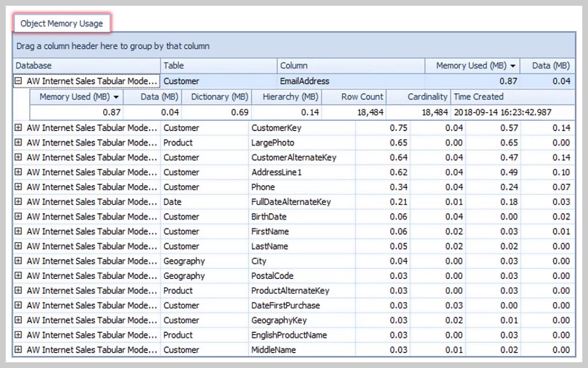This screenshot has height=368, width=588.
Task: Expand the Customer CustomerKey row
Action: click(18, 127)
